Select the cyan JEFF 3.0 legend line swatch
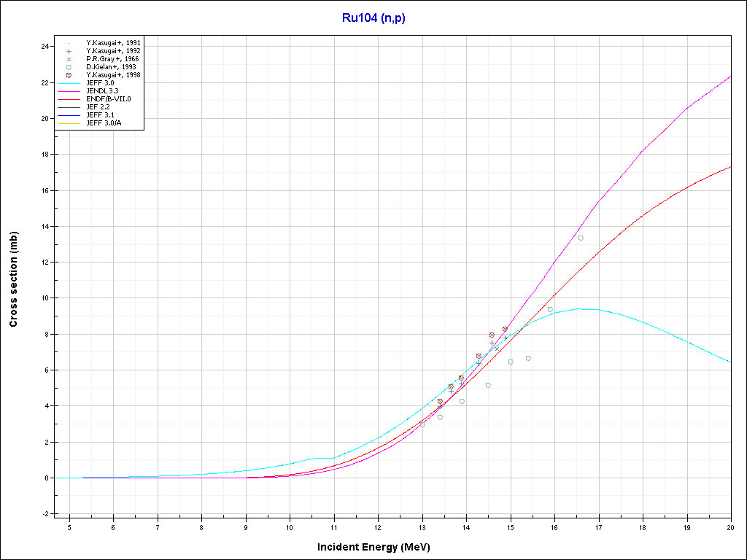 pyautogui.click(x=69, y=83)
